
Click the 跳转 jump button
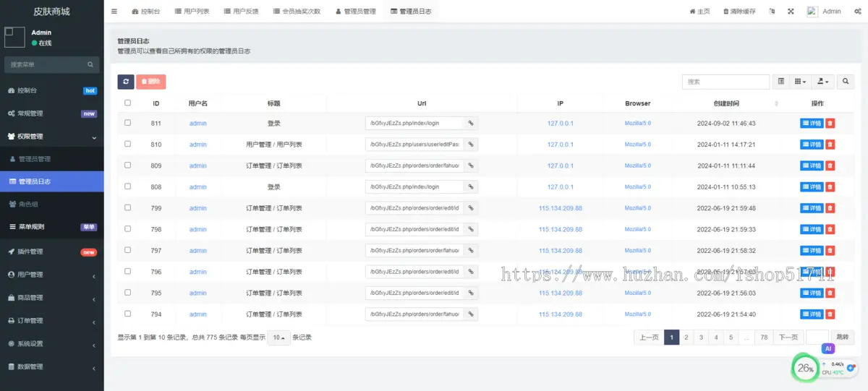(x=841, y=338)
